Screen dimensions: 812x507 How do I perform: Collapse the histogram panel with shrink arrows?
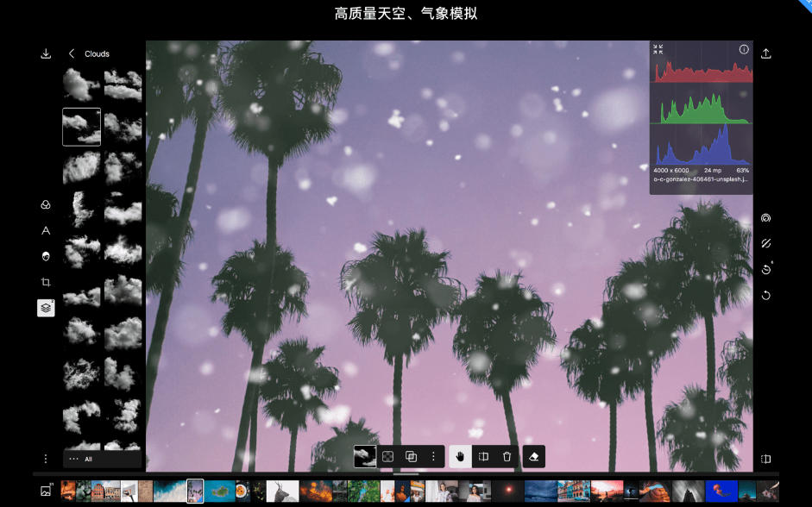coord(658,50)
